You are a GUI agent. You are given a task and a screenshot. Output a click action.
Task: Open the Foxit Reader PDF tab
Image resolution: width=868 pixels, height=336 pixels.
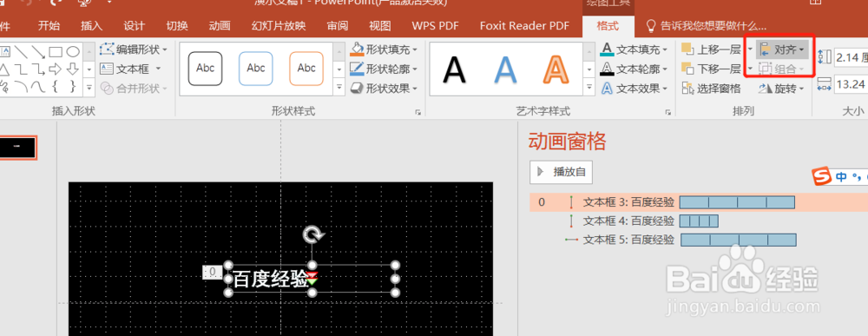(x=525, y=25)
